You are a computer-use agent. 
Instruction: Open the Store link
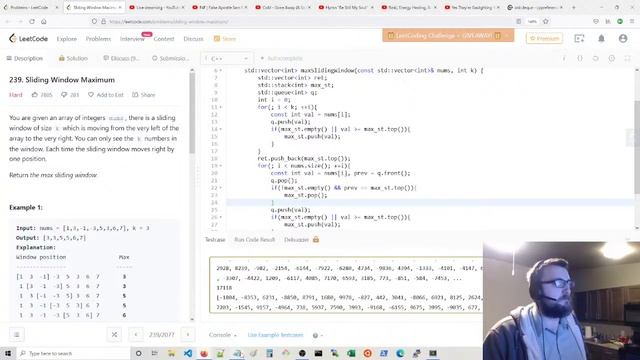tap(225, 39)
